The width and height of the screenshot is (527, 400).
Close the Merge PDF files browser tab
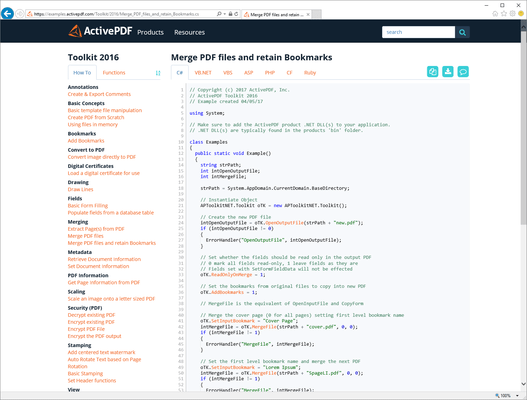tap(308, 14)
